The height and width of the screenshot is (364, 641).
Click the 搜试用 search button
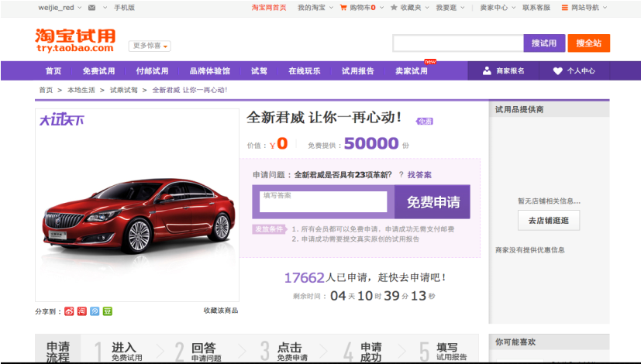click(544, 43)
